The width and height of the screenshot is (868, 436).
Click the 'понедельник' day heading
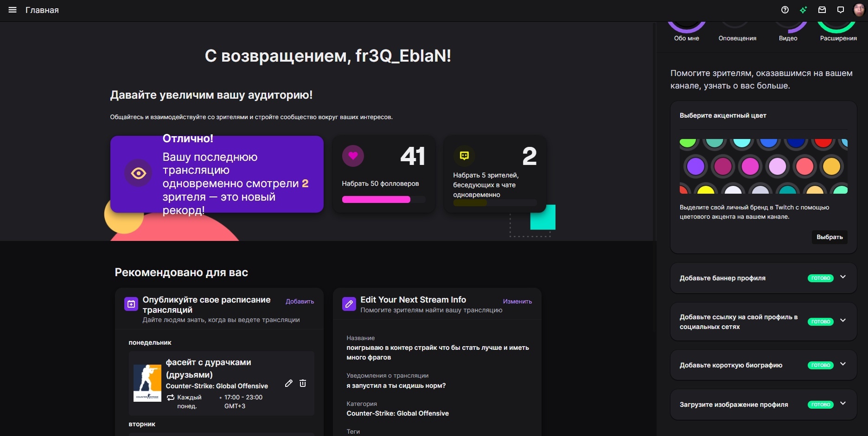[150, 342]
